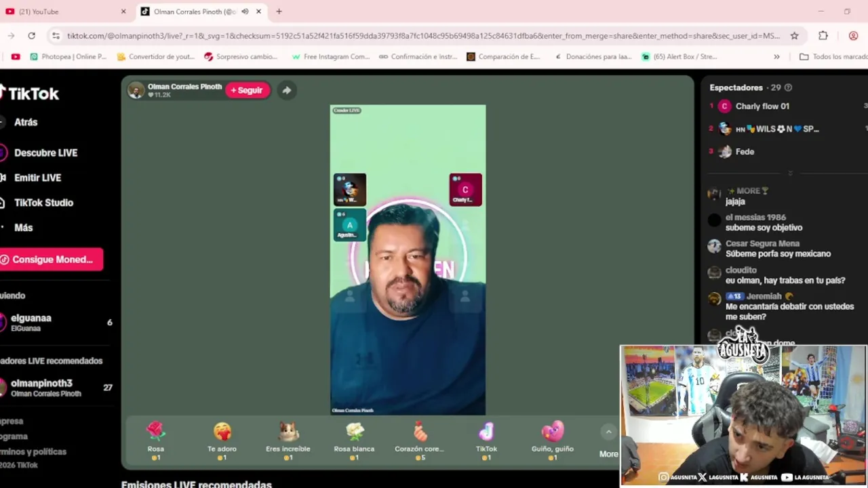Open Photopea bookmark

(68, 57)
